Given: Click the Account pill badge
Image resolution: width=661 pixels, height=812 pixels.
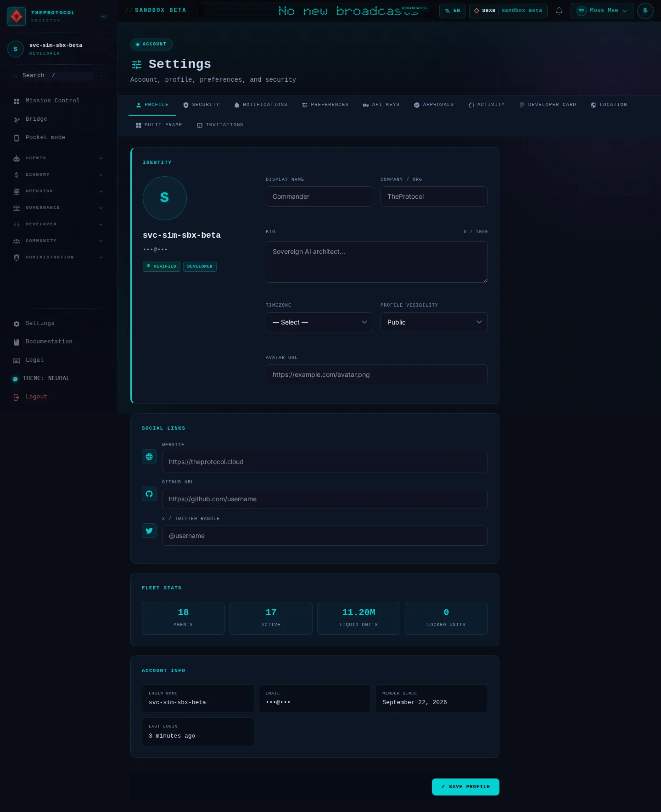Looking at the screenshot, I should 151,44.
